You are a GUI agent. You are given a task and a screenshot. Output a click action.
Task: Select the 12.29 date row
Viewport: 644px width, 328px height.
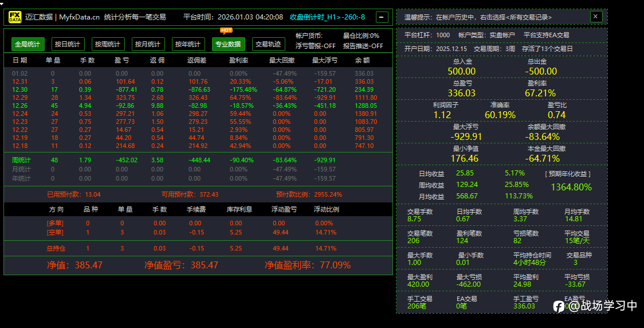tap(198, 98)
